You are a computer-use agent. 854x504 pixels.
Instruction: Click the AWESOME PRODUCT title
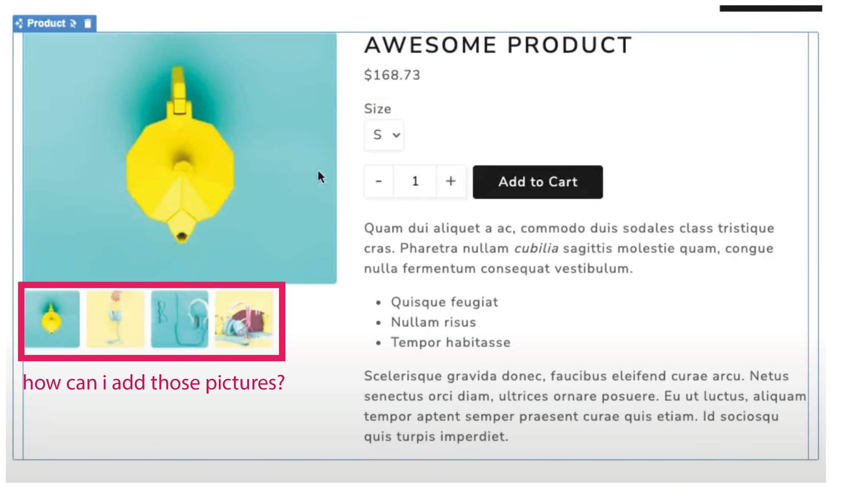pyautogui.click(x=498, y=45)
